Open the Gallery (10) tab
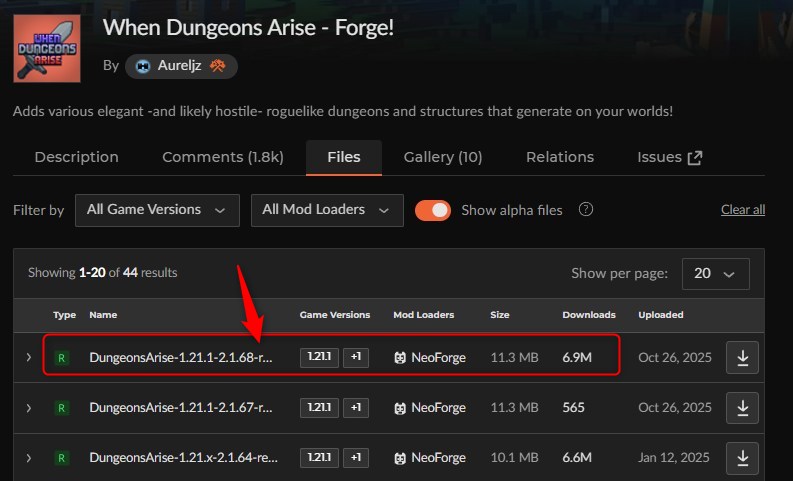Image resolution: width=793 pixels, height=481 pixels. (x=443, y=157)
